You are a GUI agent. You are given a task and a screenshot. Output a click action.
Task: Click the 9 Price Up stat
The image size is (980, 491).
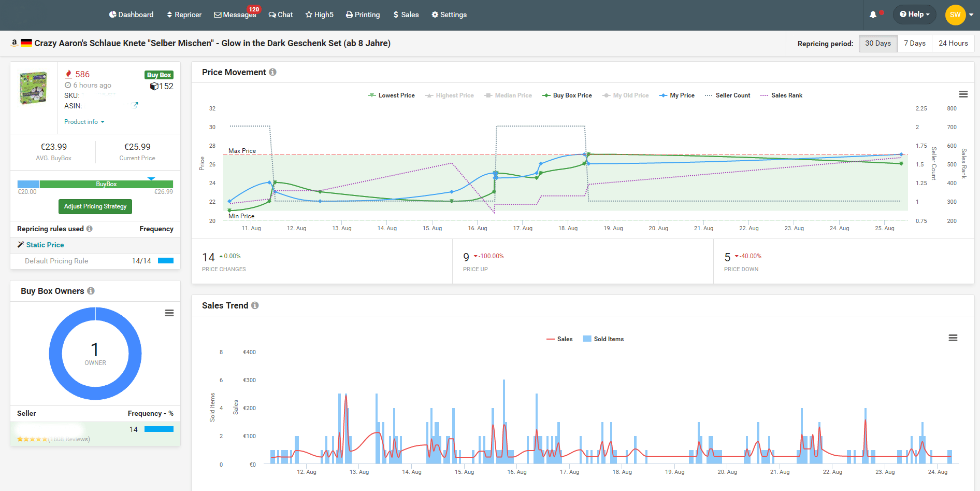click(x=466, y=257)
